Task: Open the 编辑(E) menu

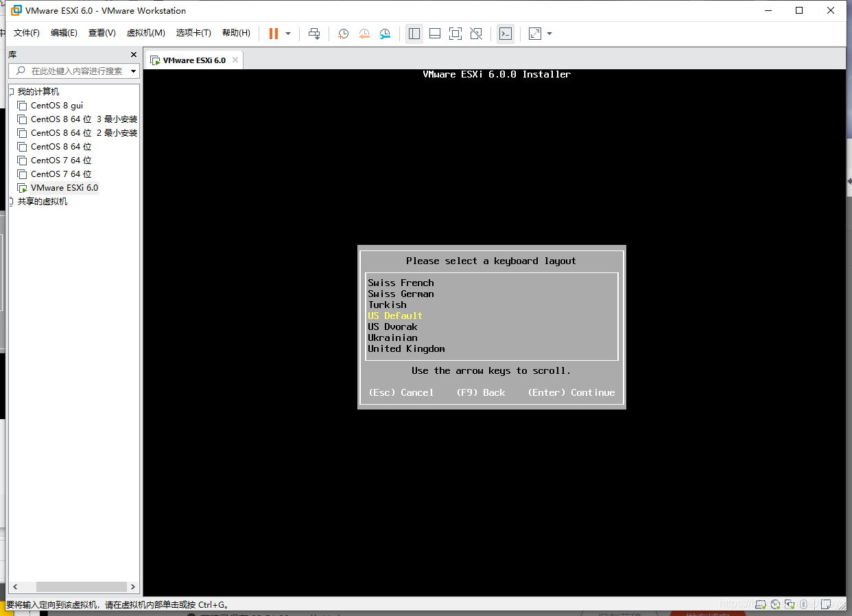Action: click(64, 33)
